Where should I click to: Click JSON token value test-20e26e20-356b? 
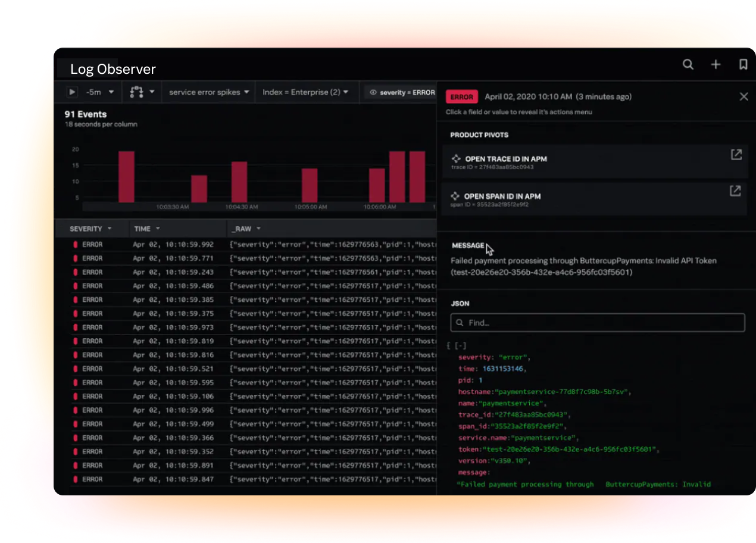569,450
